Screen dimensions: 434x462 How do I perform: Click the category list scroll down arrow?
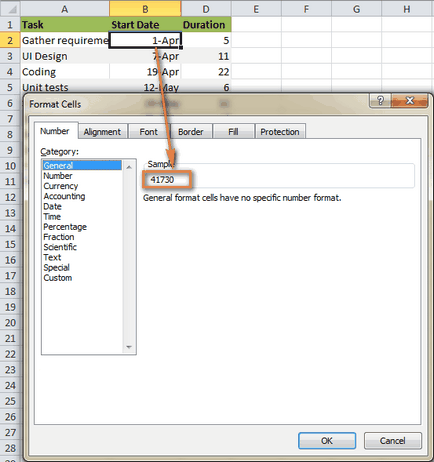point(129,347)
